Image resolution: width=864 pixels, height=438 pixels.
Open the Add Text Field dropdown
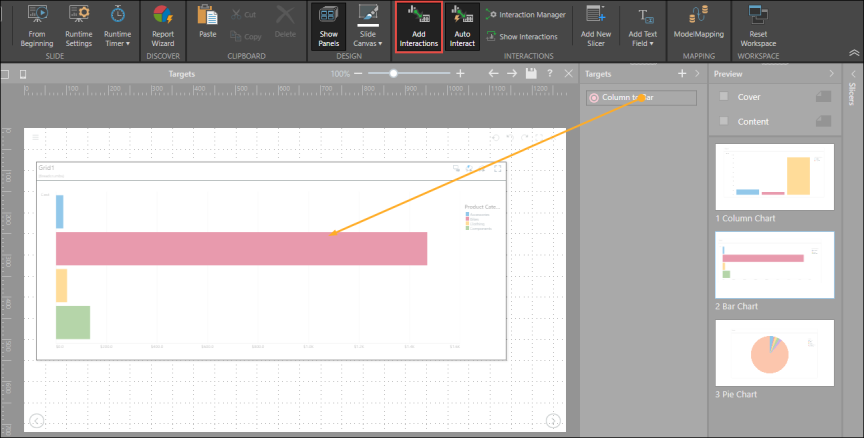pos(643,27)
